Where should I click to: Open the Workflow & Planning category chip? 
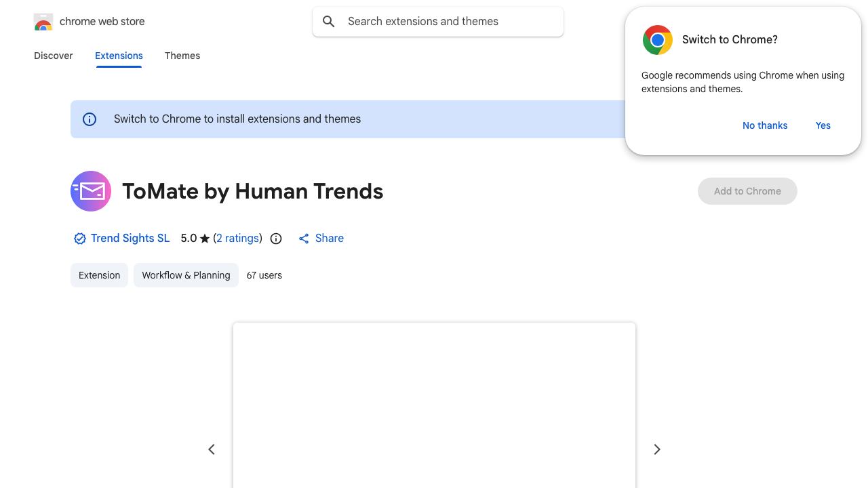[186, 275]
